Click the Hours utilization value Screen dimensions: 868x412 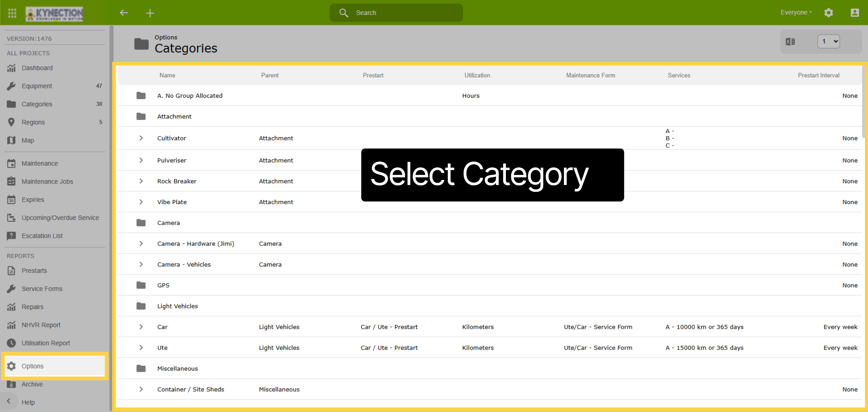pos(471,96)
